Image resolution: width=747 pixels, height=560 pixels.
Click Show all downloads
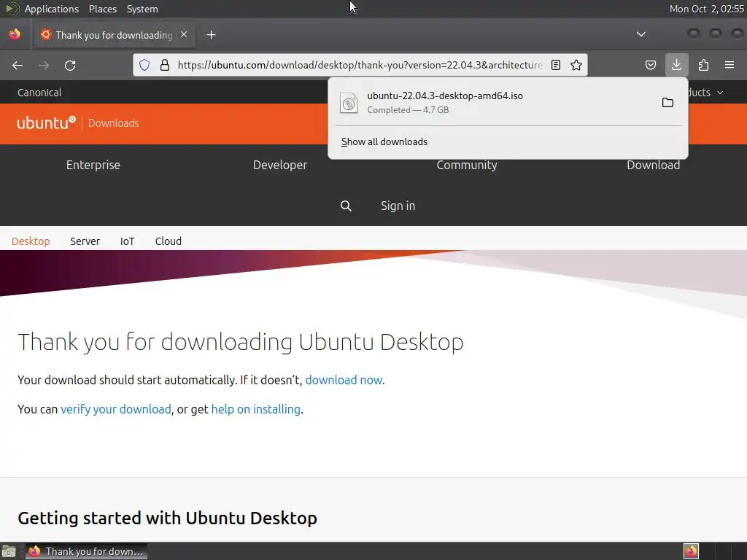[x=384, y=142]
